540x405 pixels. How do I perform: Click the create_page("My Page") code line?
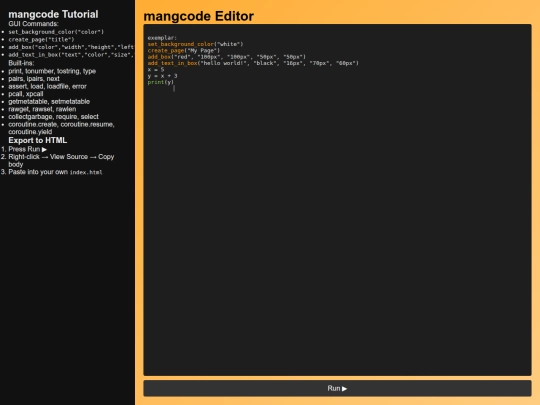point(184,50)
